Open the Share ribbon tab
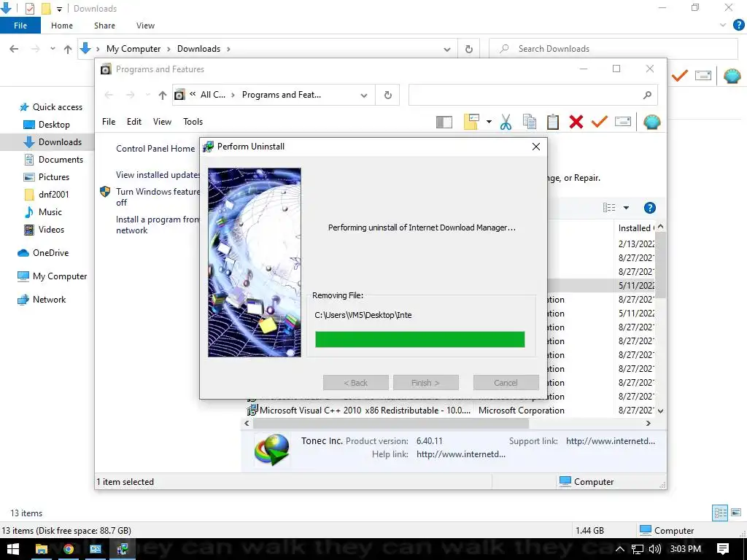 point(104,26)
